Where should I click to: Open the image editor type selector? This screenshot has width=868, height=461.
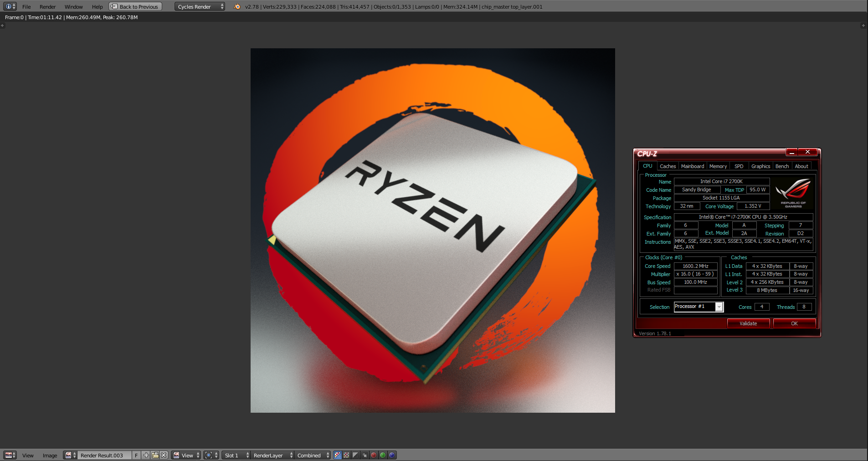pyautogui.click(x=10, y=455)
